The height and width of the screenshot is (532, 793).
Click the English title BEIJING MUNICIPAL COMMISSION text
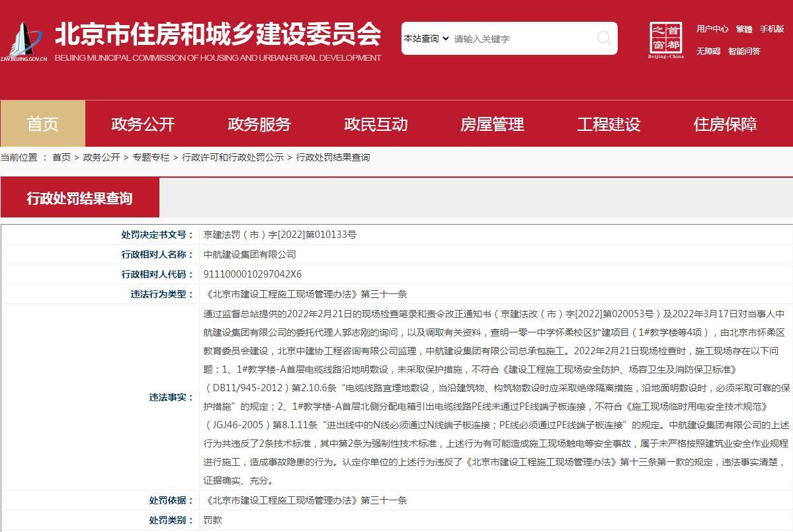pyautogui.click(x=218, y=57)
